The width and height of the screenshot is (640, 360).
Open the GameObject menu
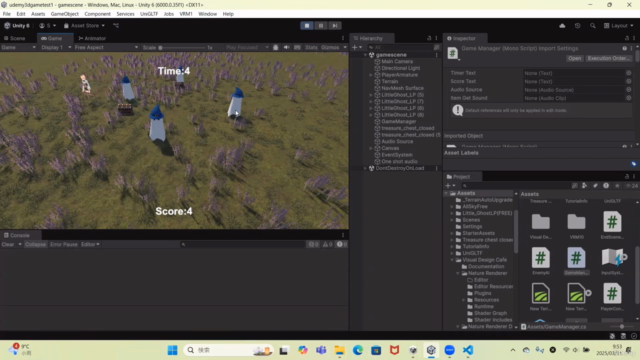point(64,14)
